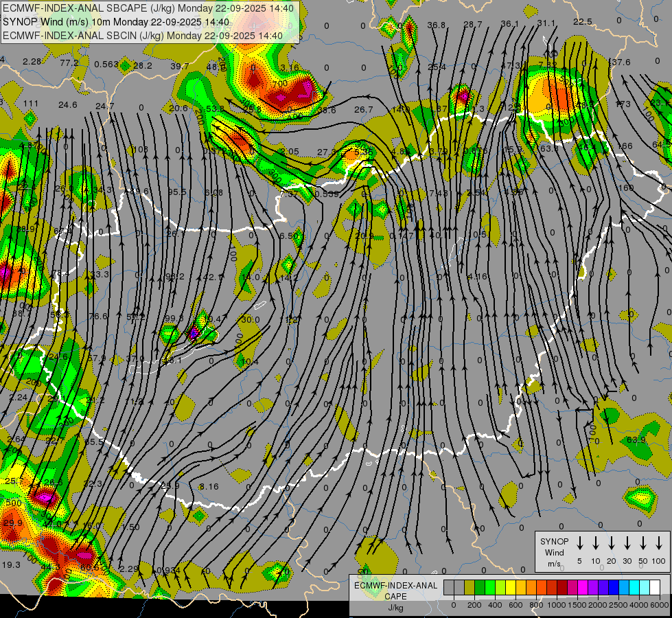Click the 0.563 value on the map
The height and width of the screenshot is (618, 672).
tap(106, 65)
